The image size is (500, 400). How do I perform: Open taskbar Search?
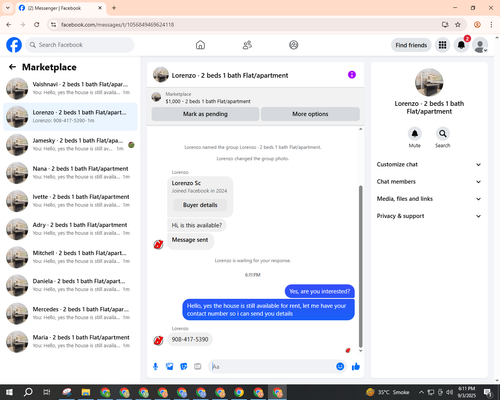[28, 392]
